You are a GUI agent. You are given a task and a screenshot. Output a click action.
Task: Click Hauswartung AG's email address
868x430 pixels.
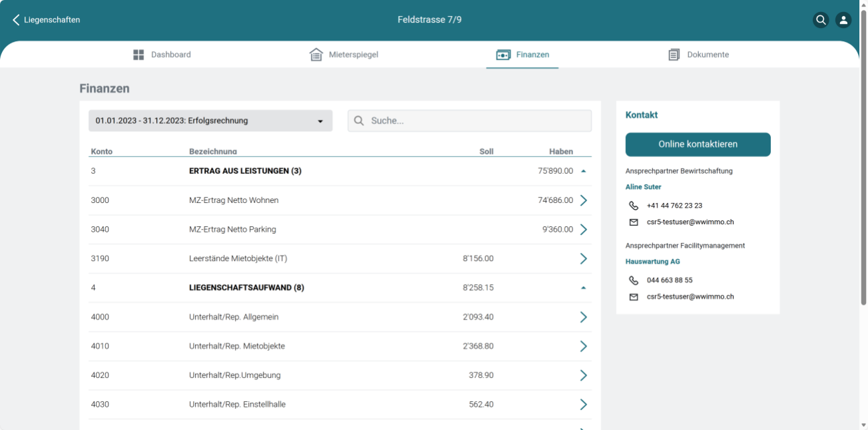click(x=690, y=297)
